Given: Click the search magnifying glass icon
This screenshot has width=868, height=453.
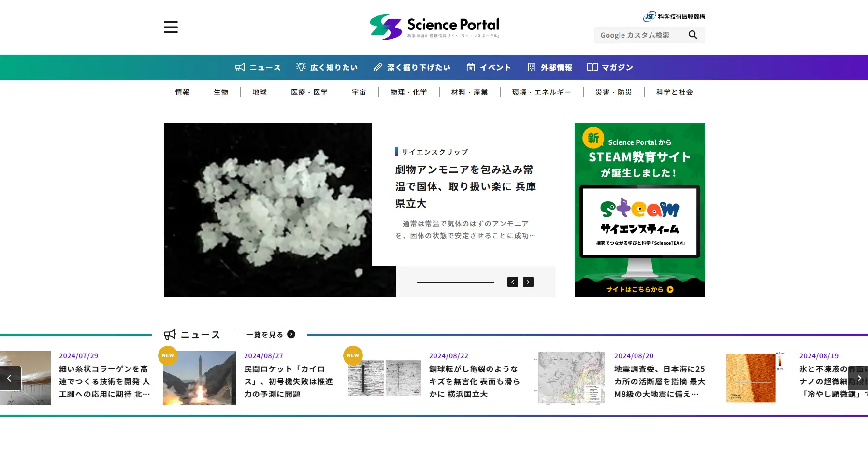Looking at the screenshot, I should click(x=693, y=35).
